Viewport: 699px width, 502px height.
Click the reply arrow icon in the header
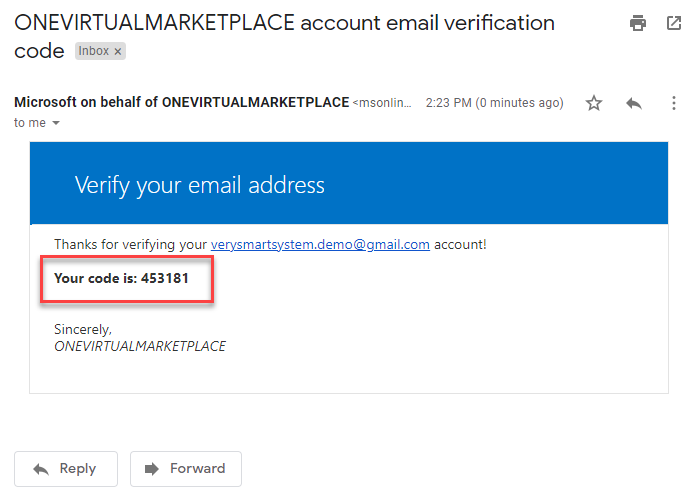(634, 103)
